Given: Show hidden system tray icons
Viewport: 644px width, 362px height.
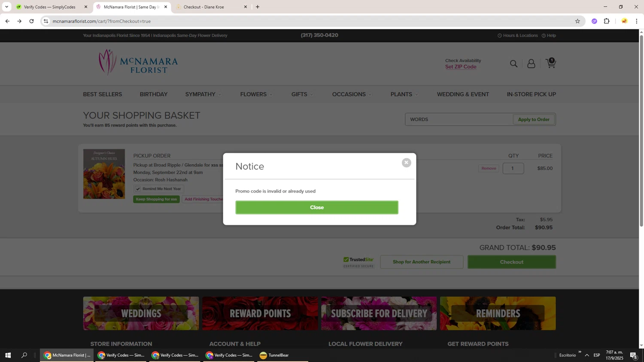Looking at the screenshot, I should (x=586, y=355).
